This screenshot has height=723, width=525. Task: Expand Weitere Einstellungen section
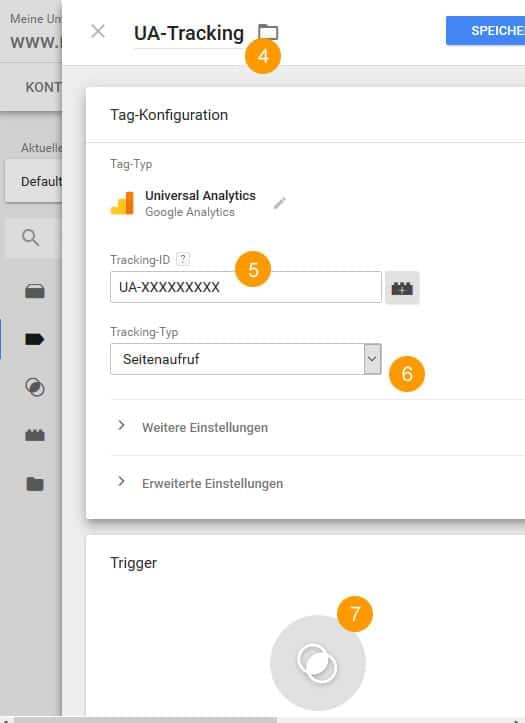[205, 427]
